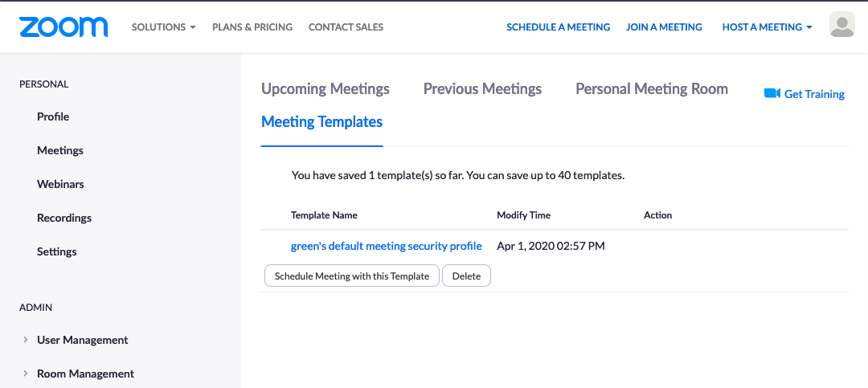This screenshot has width=868, height=388.
Task: Go to Plans & Pricing
Action: click(252, 27)
